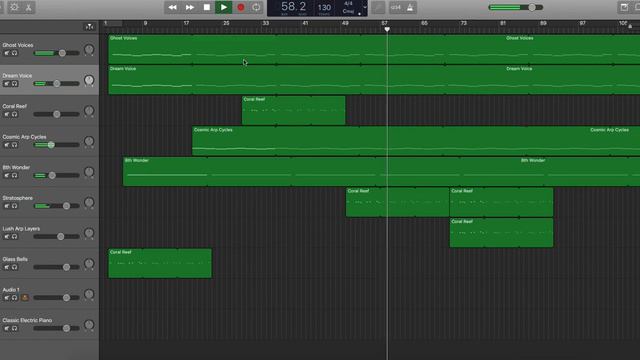The width and height of the screenshot is (640, 360).
Task: Click bar 33 on the timeline ruler
Action: pyautogui.click(x=266, y=23)
